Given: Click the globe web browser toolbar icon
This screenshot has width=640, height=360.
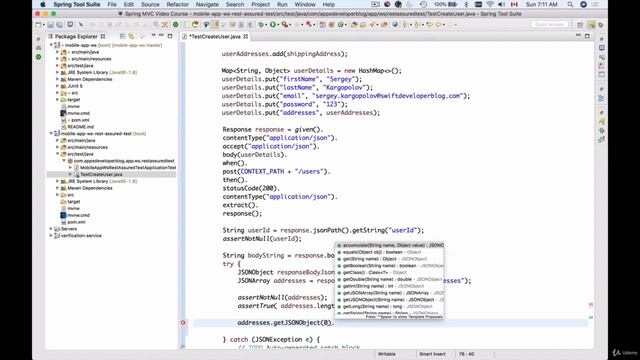Looking at the screenshot, I should [x=395, y=25].
